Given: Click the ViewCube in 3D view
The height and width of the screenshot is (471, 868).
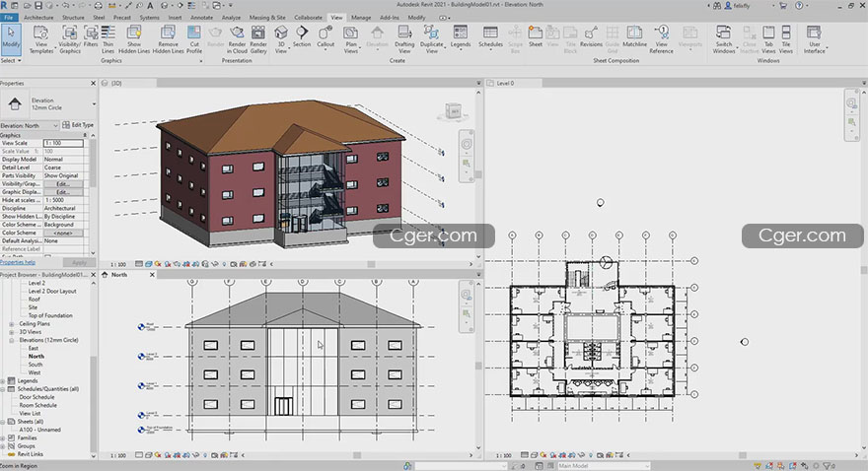Looking at the screenshot, I should 454,111.
